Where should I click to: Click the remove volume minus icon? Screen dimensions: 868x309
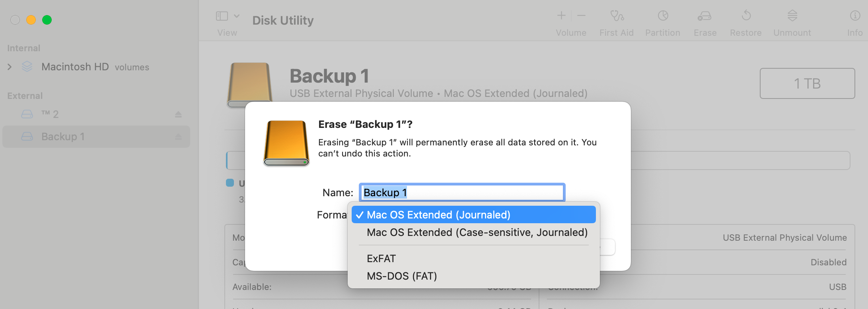(x=581, y=16)
